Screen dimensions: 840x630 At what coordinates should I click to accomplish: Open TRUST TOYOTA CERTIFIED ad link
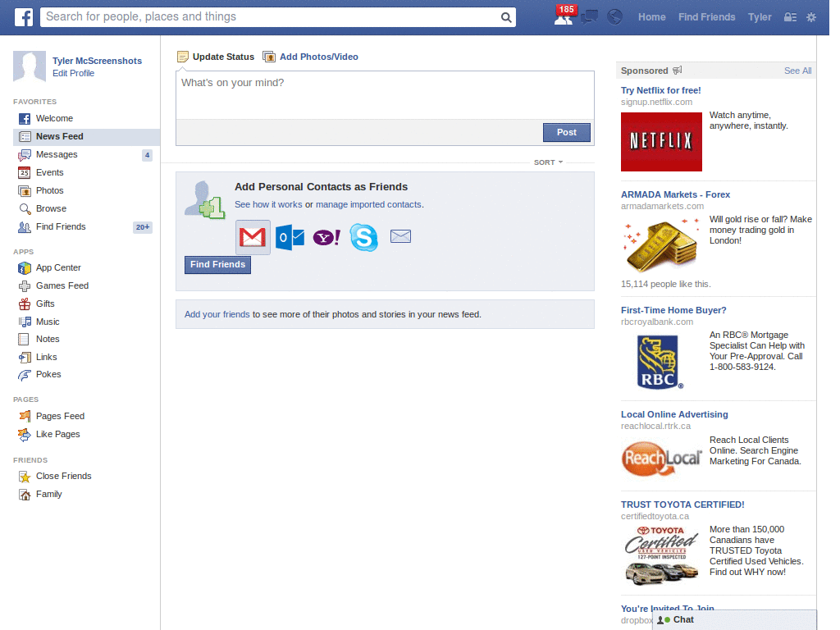pos(682,505)
